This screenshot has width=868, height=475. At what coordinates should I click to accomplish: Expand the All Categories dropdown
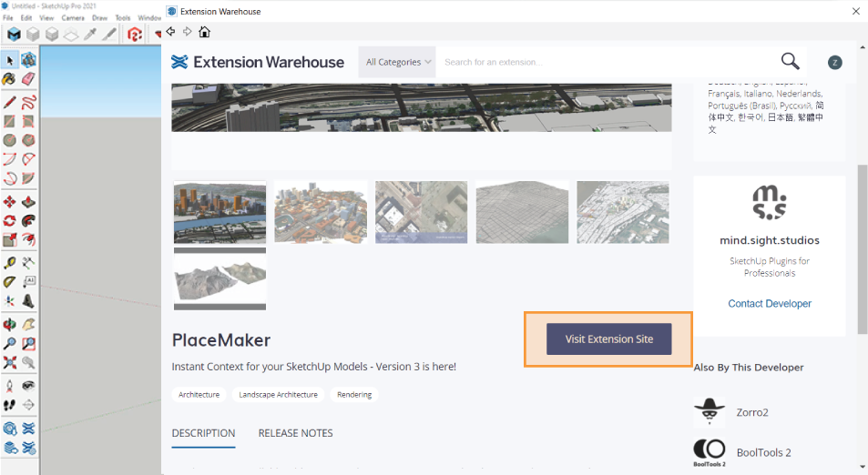pos(397,62)
